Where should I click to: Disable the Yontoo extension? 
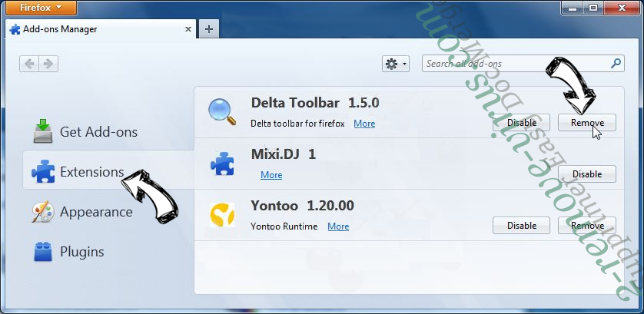(522, 226)
